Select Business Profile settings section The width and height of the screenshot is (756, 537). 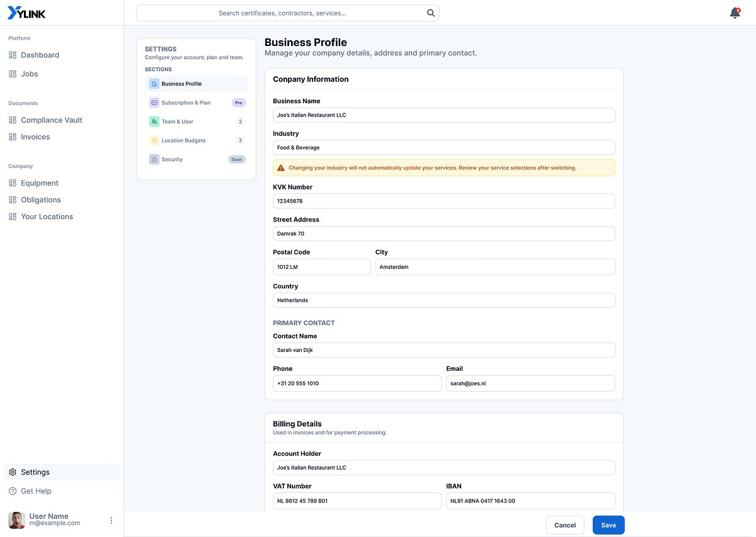196,84
